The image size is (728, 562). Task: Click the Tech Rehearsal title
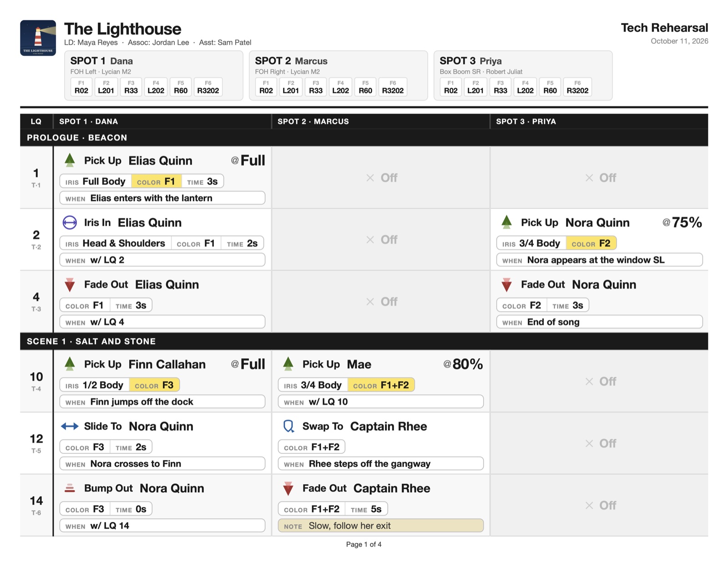664,28
